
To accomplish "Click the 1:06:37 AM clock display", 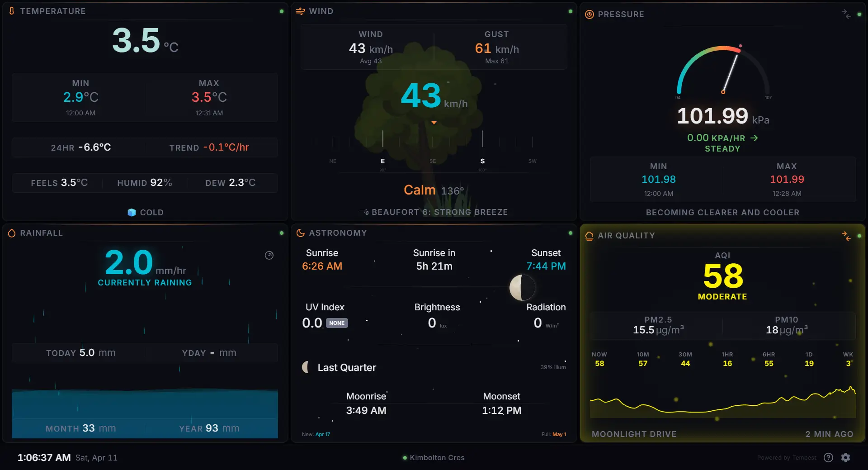I will [44, 457].
